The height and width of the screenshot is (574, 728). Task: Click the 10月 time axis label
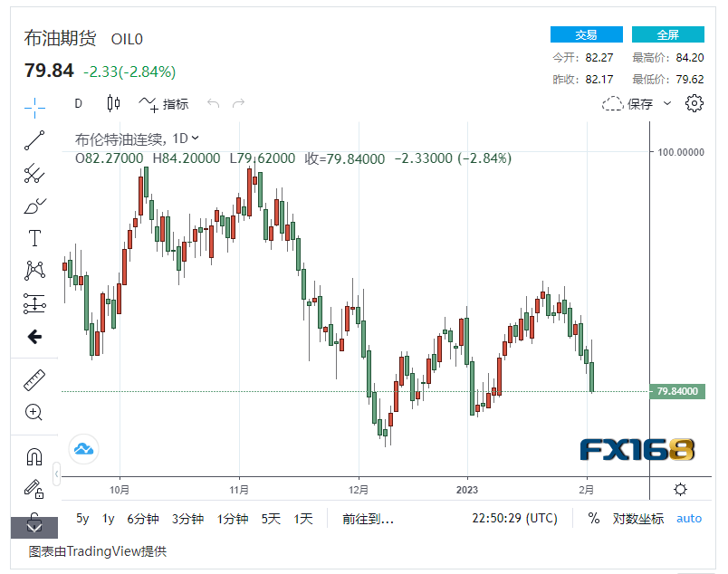(120, 490)
